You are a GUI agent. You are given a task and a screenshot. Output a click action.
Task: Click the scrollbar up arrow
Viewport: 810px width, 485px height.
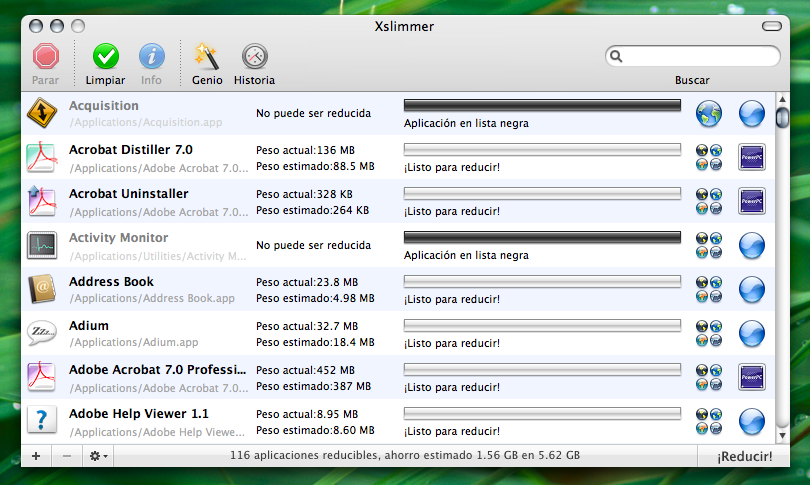coord(782,99)
